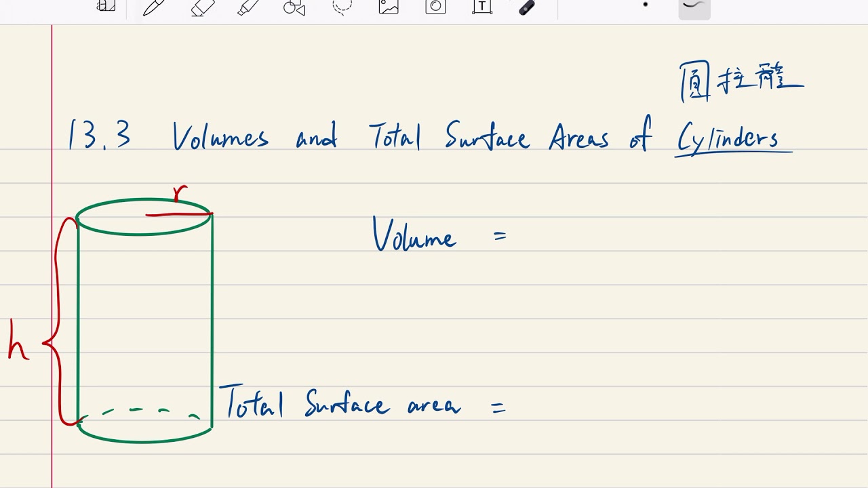Select the Pen tool

tap(154, 7)
